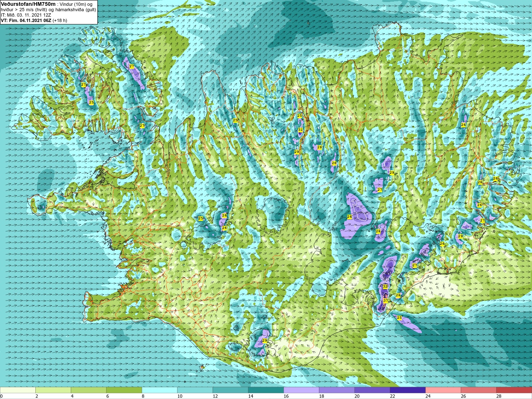Select the 4–6 m/s green legend swatch

click(89, 390)
